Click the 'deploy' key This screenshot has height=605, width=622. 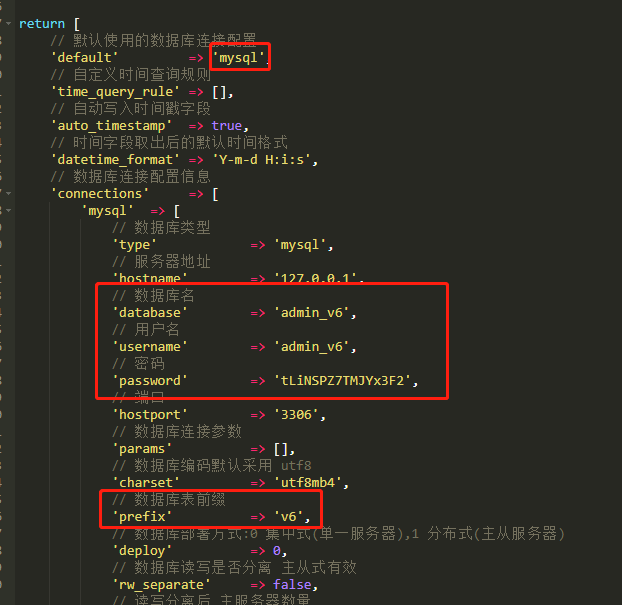[x=142, y=551]
